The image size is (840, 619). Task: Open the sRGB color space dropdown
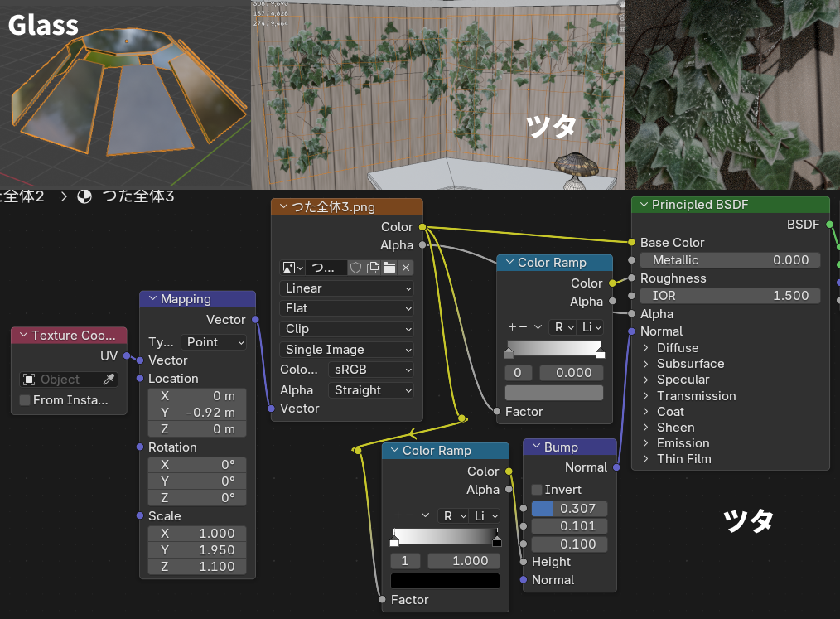pos(370,370)
